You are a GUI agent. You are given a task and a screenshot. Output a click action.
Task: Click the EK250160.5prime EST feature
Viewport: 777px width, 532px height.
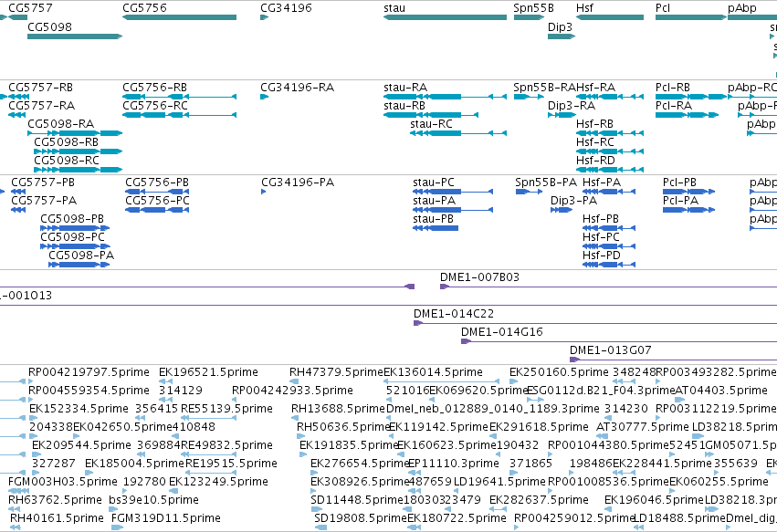pyautogui.click(x=513, y=382)
